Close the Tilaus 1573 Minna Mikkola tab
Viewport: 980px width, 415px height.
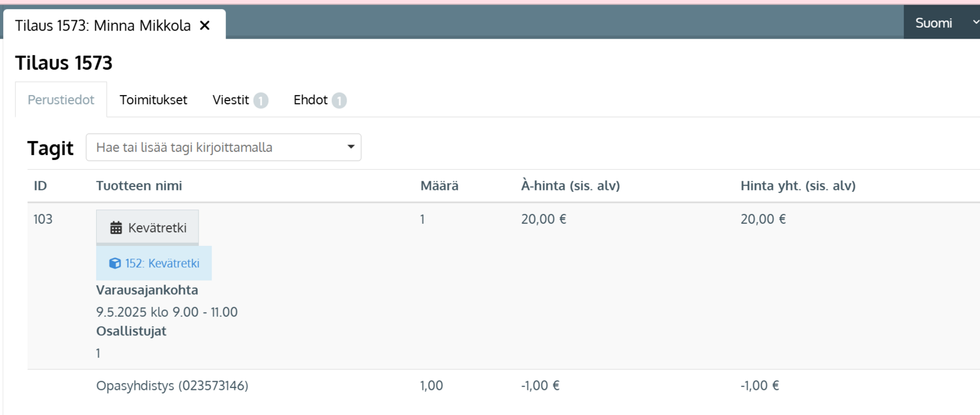click(205, 25)
